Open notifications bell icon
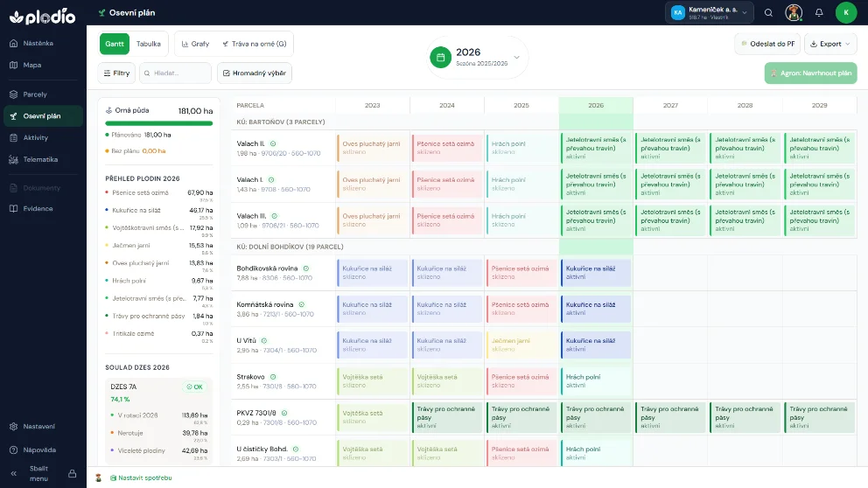 [819, 13]
